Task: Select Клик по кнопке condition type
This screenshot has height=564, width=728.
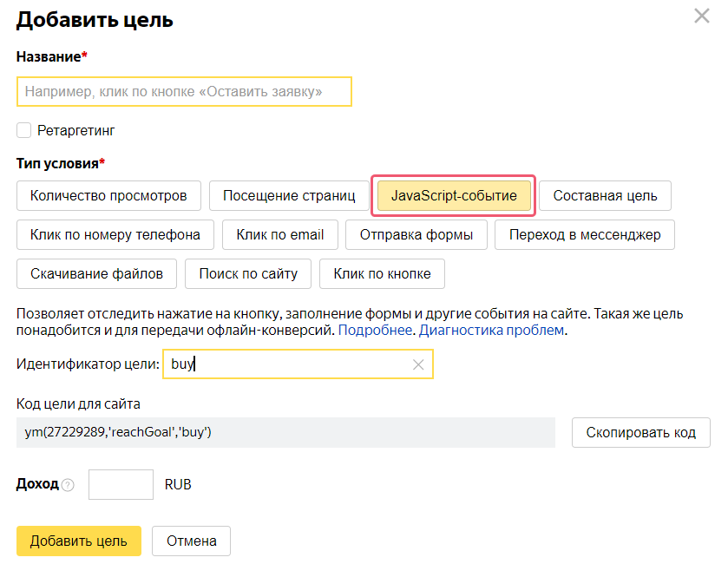Action: point(382,273)
